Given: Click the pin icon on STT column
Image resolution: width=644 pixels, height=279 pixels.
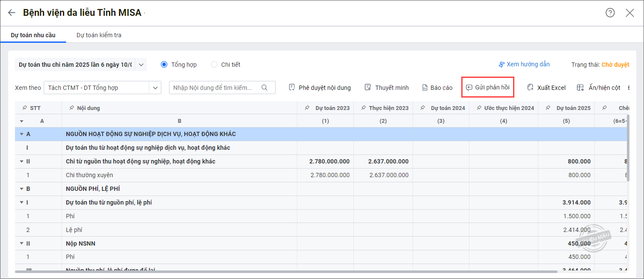Looking at the screenshot, I should (24, 108).
